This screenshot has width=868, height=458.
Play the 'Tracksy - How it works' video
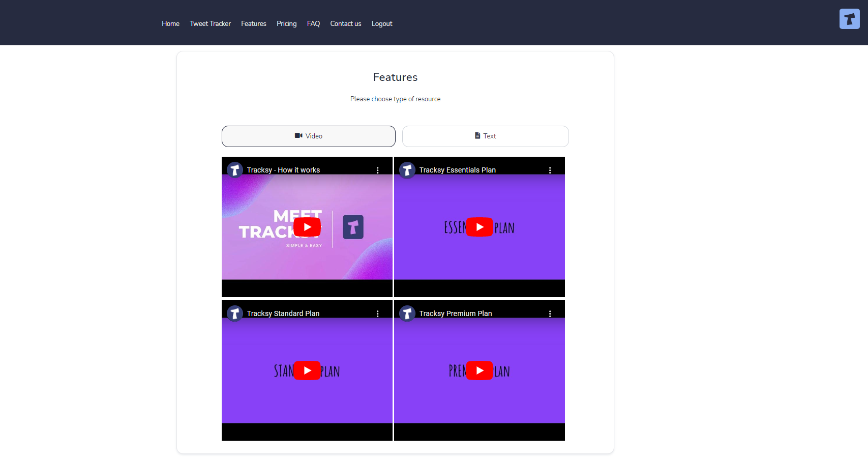[307, 227]
